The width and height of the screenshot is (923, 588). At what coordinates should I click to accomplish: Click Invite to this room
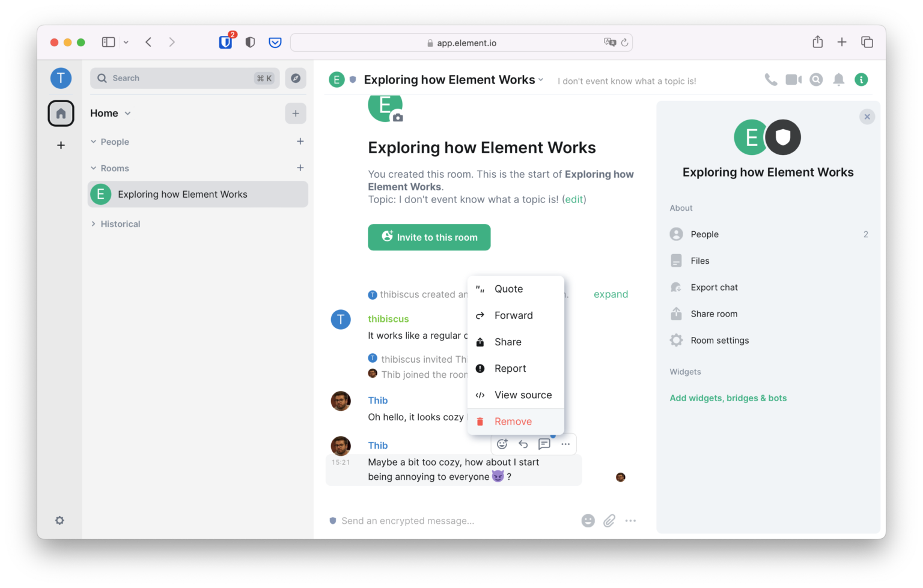point(429,237)
